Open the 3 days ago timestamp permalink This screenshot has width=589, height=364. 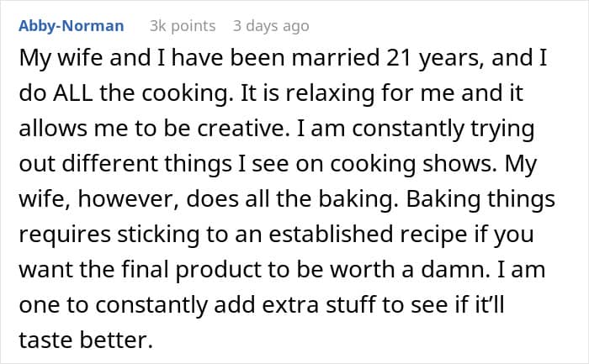(271, 26)
